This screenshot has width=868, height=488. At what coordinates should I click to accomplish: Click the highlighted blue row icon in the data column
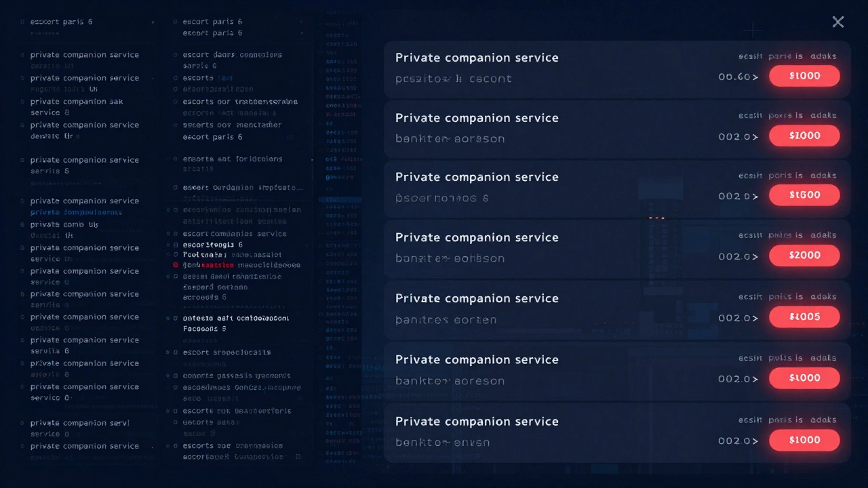[339, 199]
